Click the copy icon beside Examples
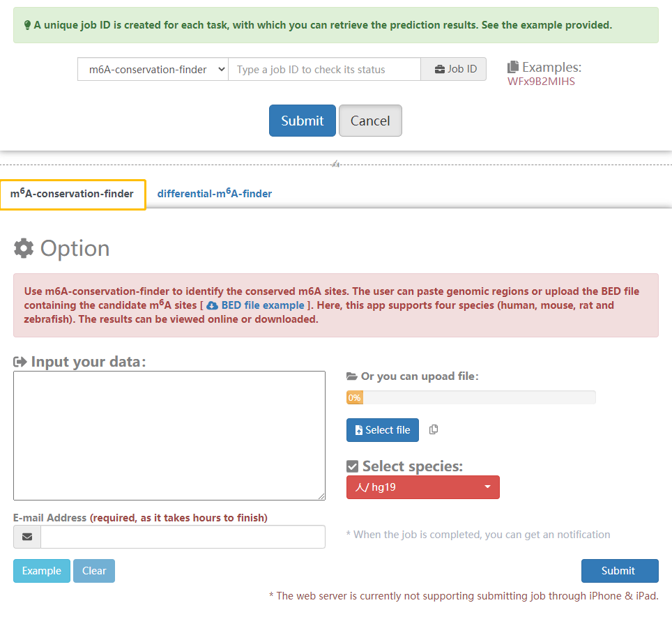The image size is (672, 619). [513, 68]
